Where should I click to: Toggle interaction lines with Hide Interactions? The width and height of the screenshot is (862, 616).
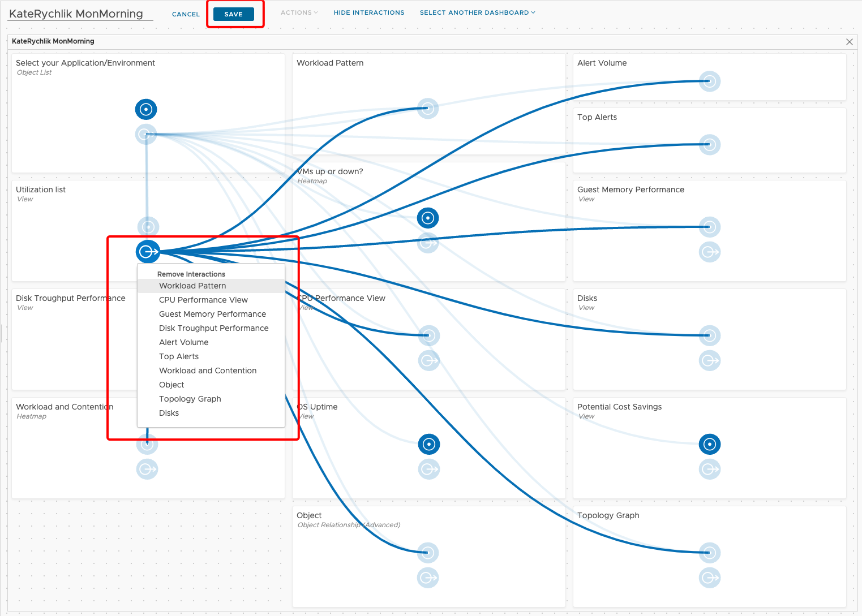[x=368, y=12]
